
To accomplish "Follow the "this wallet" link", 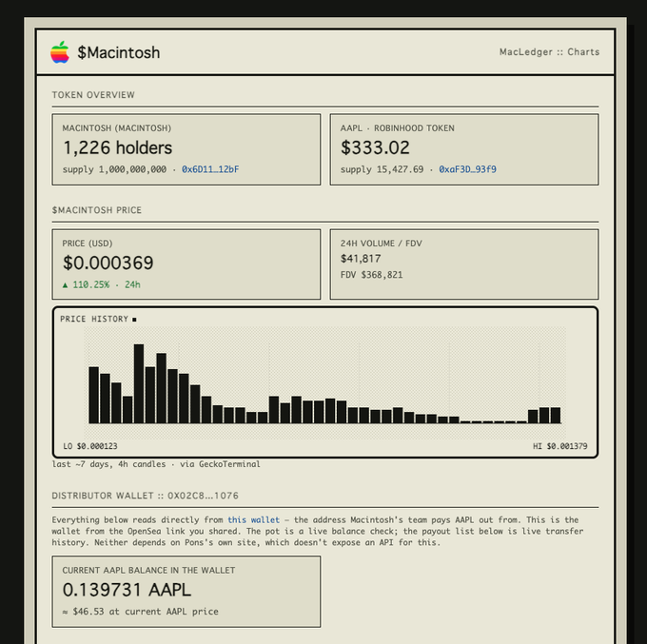I will pyautogui.click(x=253, y=519).
